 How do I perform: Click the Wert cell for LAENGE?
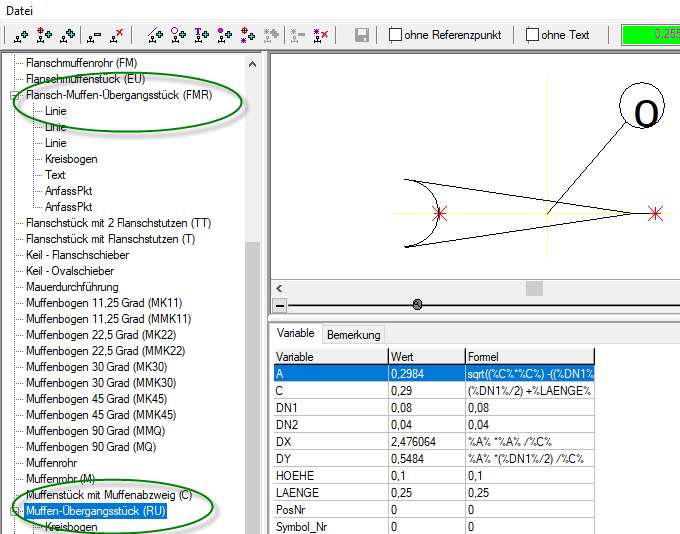click(x=425, y=493)
